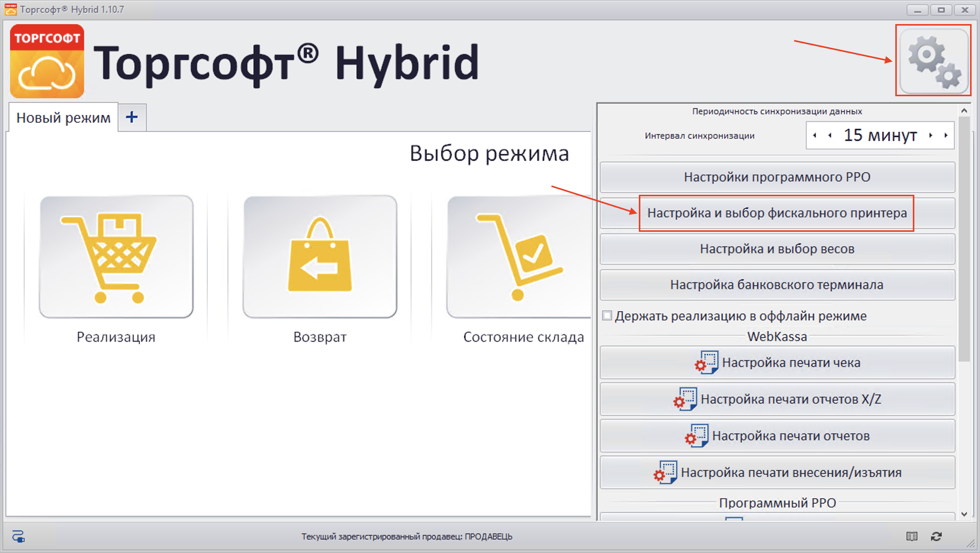980x553 pixels.
Task: Click the sync refresh icon in status bar
Action: point(936,536)
